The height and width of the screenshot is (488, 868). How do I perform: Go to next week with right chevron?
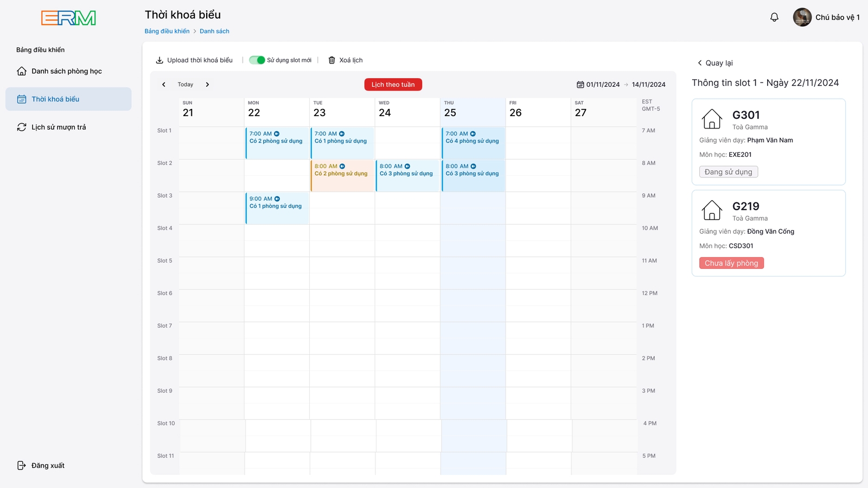[207, 85]
